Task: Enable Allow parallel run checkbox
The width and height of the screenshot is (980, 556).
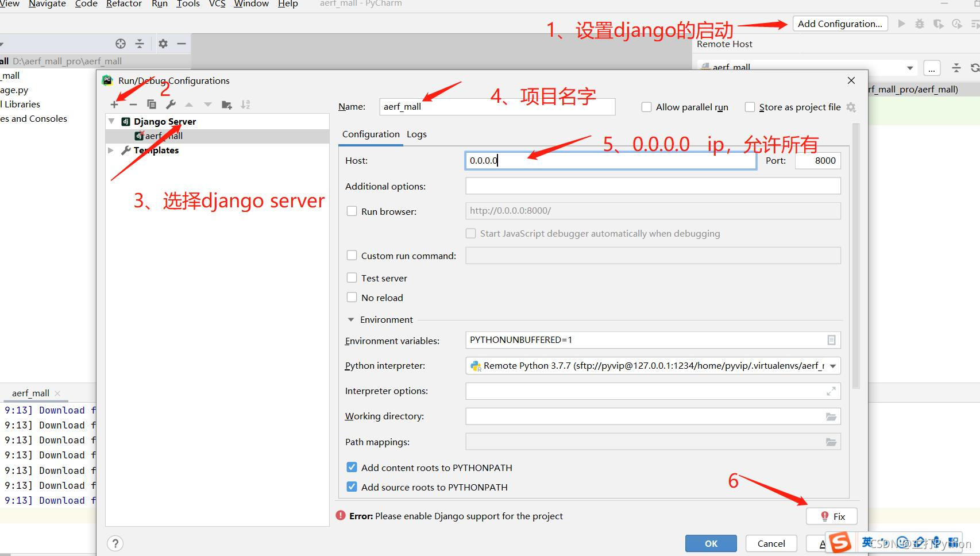Action: click(x=646, y=107)
